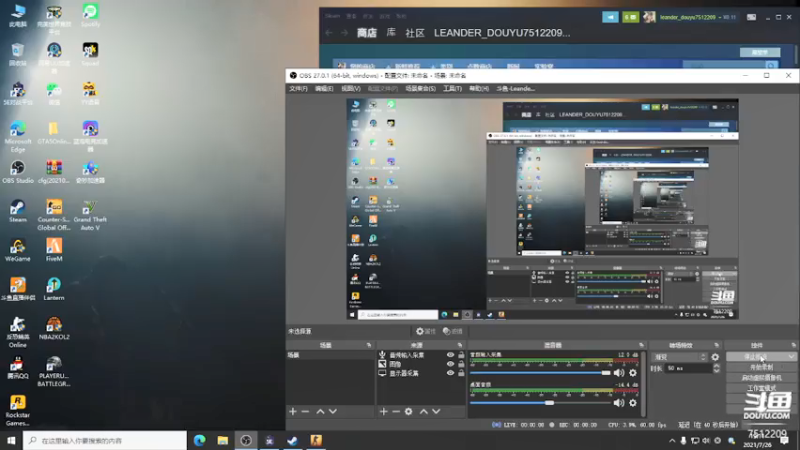Open Steam desktop shortcut

18,211
